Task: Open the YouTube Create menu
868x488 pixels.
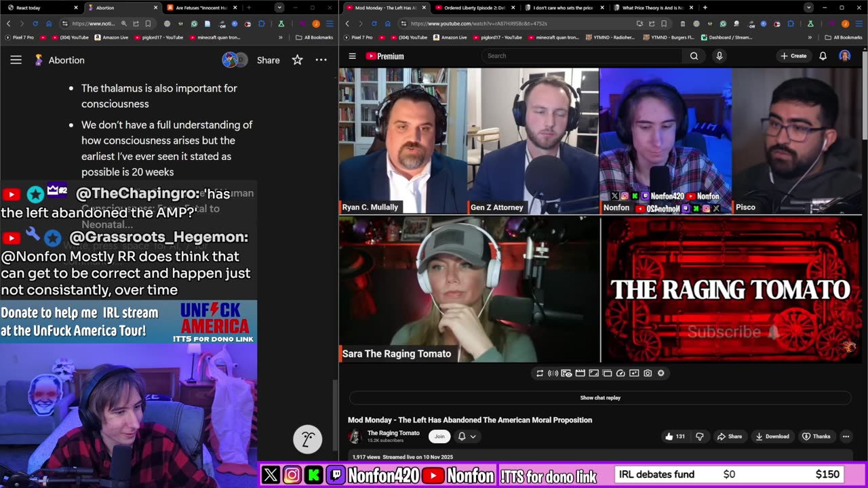Action: point(793,56)
